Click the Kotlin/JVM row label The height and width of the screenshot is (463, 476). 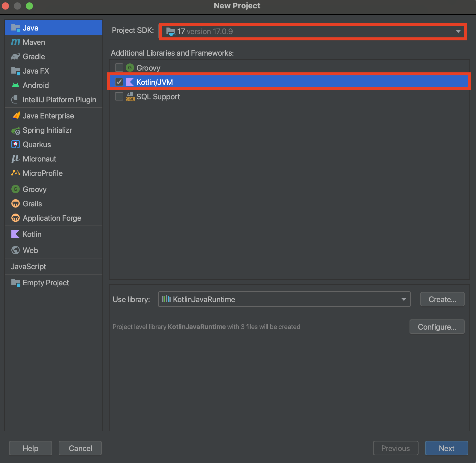(x=154, y=82)
